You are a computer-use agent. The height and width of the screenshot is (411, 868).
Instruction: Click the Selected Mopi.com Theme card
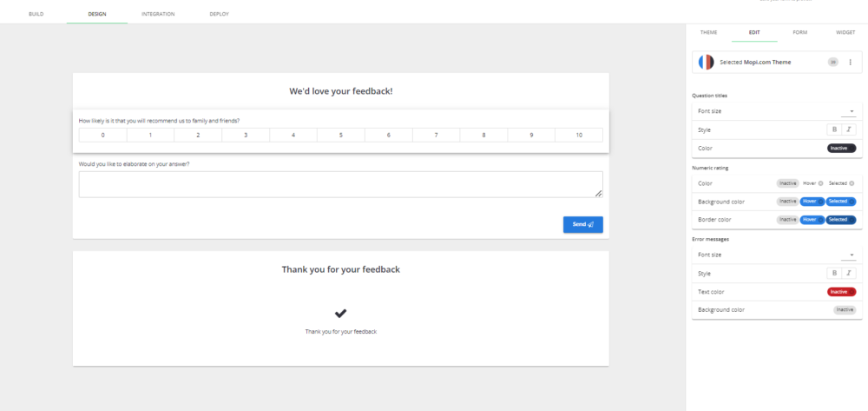[777, 62]
